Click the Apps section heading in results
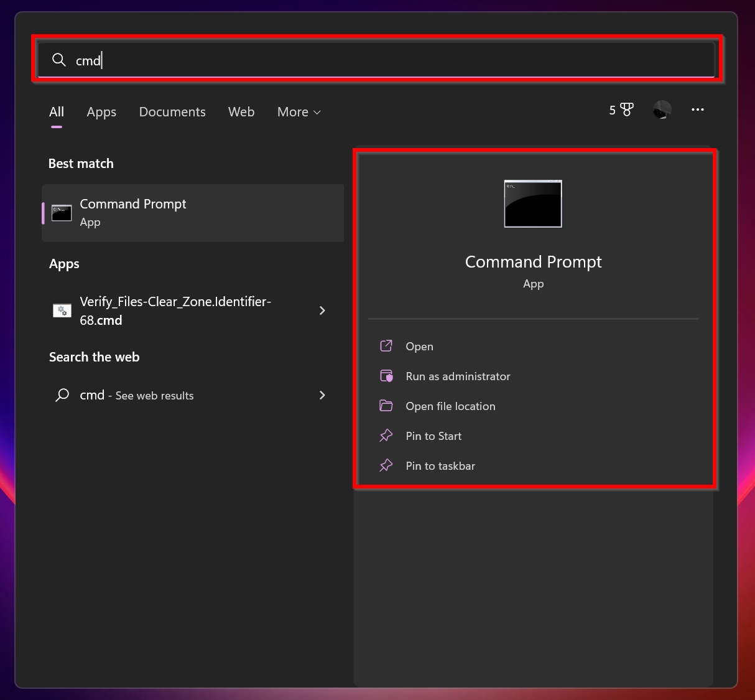This screenshot has height=700, width=755. 64,264
